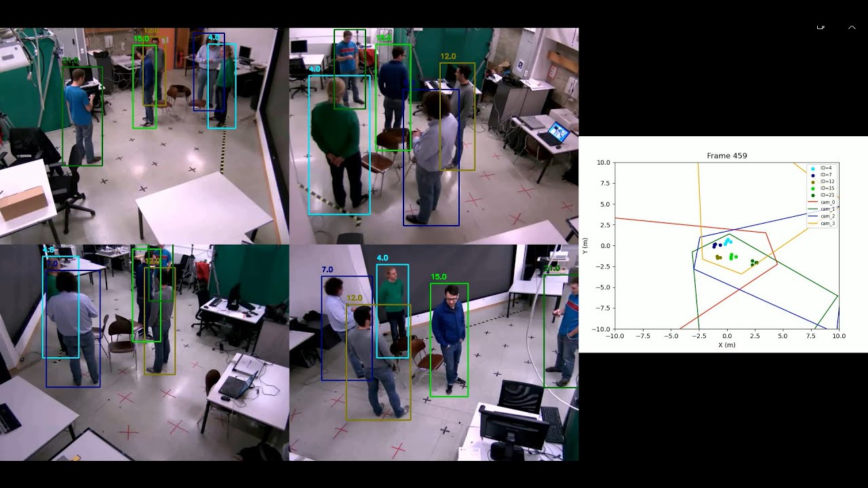
Task: Select the ID=4 legend entry
Action: [x=821, y=167]
